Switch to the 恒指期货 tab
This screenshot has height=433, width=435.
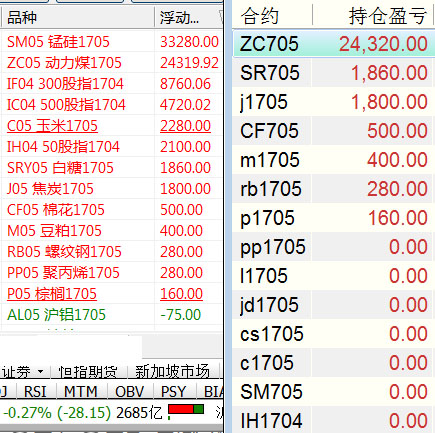[x=88, y=372]
